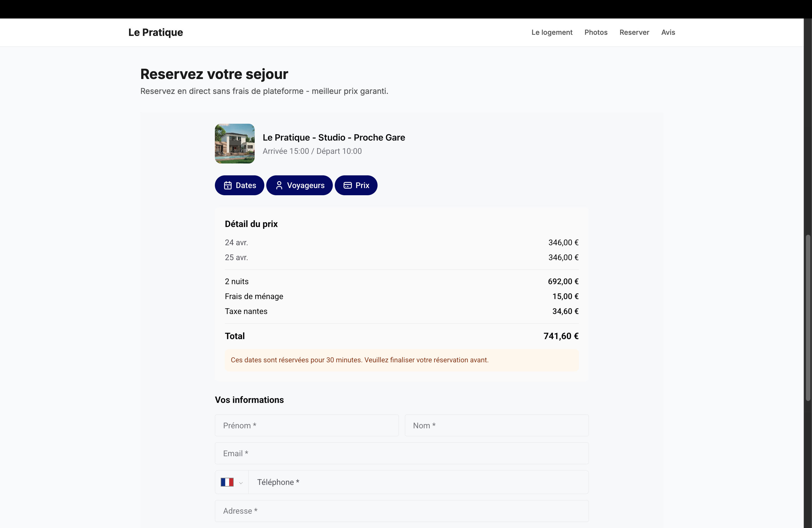Click the credit card icon on Prix pill
The image size is (812, 528).
[347, 185]
